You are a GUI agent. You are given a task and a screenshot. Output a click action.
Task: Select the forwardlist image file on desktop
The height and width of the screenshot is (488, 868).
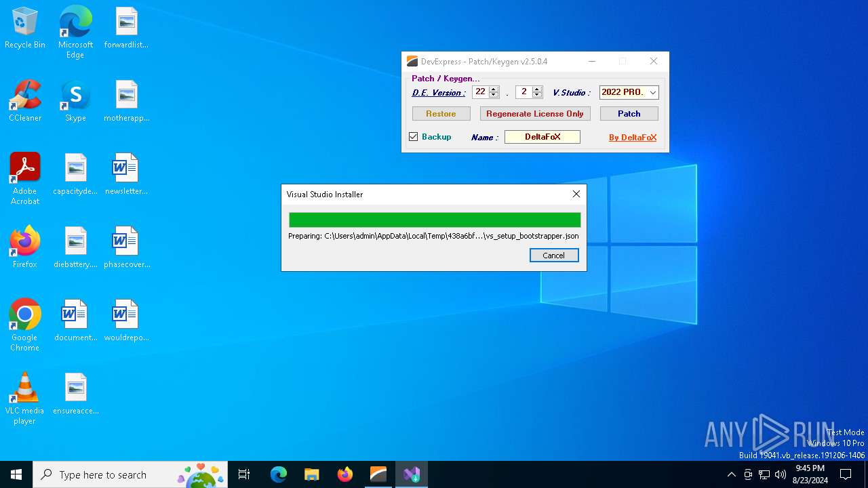(x=126, y=28)
